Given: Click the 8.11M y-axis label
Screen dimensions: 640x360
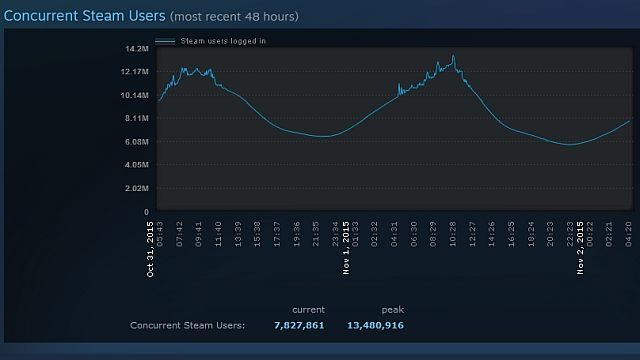Looking at the screenshot, I should (x=137, y=118).
